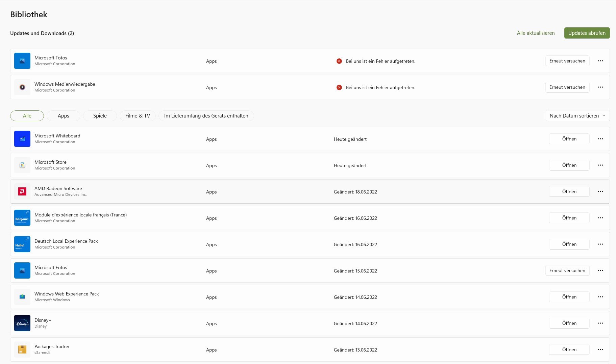Click the Microsoft Fotos icon in Updates section

pyautogui.click(x=22, y=61)
